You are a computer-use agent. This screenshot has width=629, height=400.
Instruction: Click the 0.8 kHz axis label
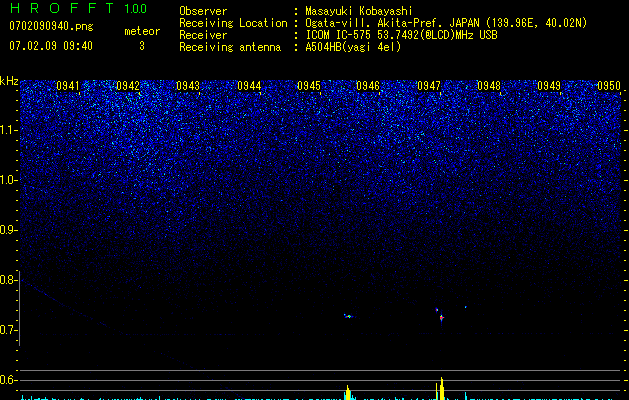(x=7, y=280)
